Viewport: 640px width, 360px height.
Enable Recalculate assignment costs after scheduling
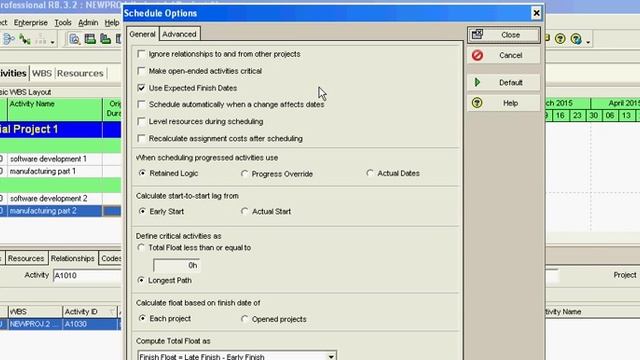click(x=141, y=139)
